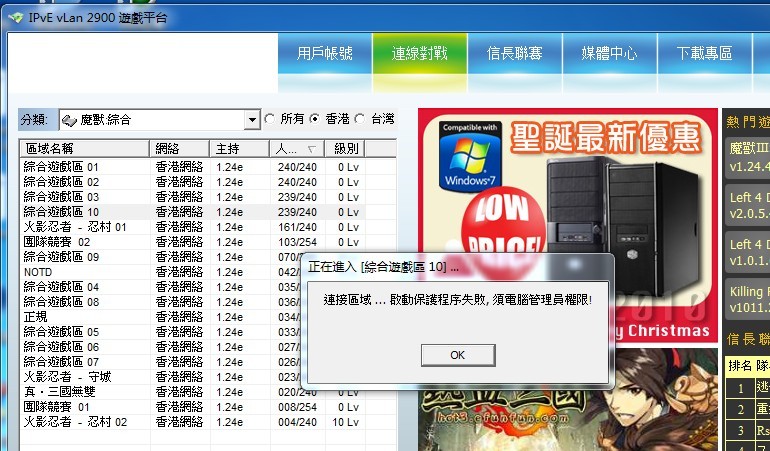This screenshot has height=451, width=770.
Task: Click the game artwork banner with hot3.efunfun.com
Action: [x=567, y=399]
